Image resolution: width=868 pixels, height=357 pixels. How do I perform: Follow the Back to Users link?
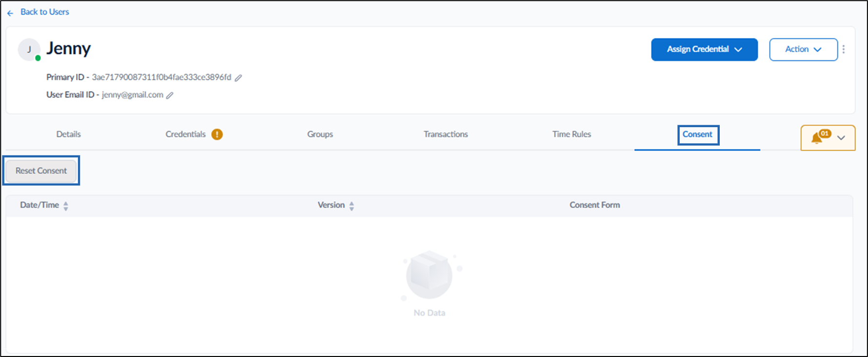click(x=45, y=12)
